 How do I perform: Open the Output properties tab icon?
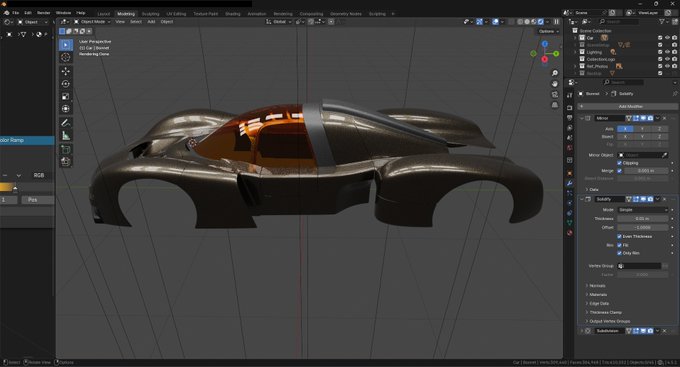pyautogui.click(x=569, y=118)
